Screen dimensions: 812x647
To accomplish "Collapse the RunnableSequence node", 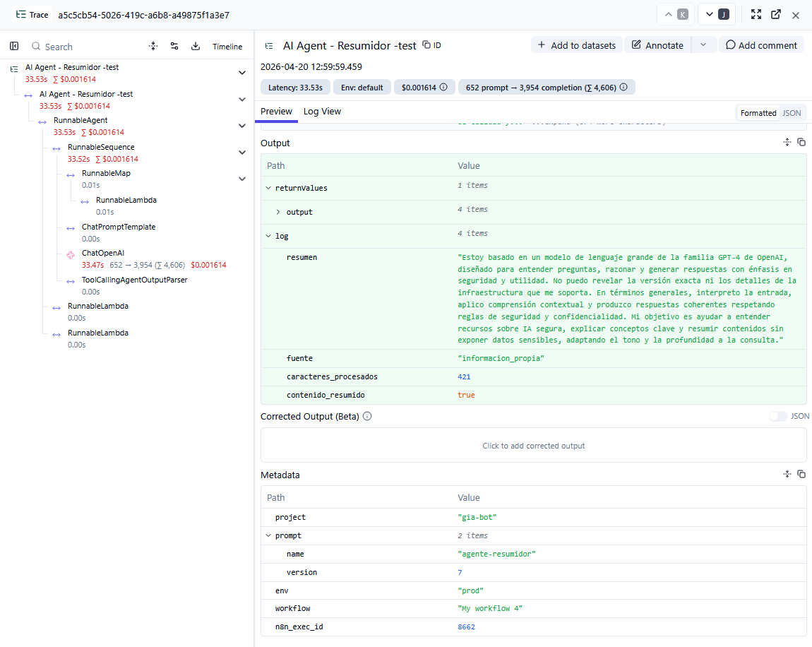I will point(242,153).
